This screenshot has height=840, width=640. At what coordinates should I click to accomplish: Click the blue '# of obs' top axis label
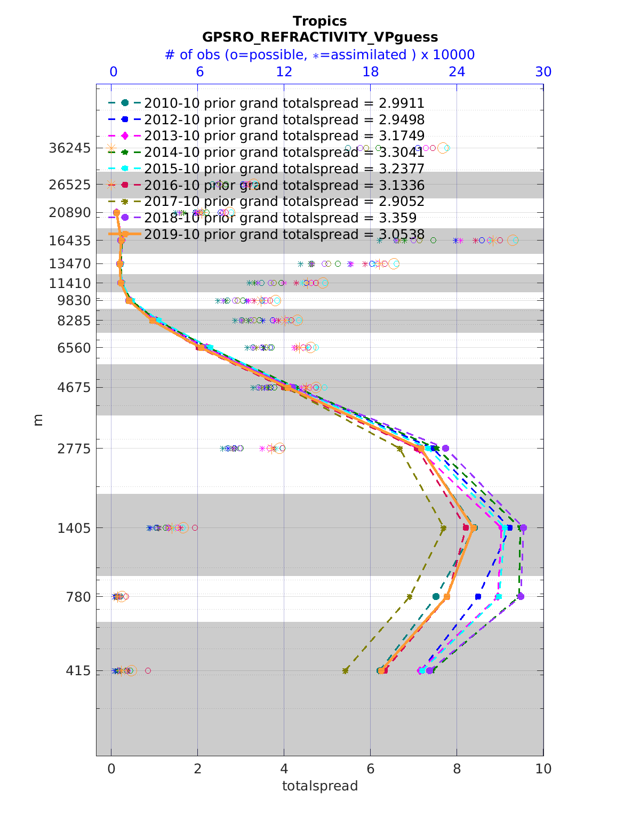click(x=320, y=55)
